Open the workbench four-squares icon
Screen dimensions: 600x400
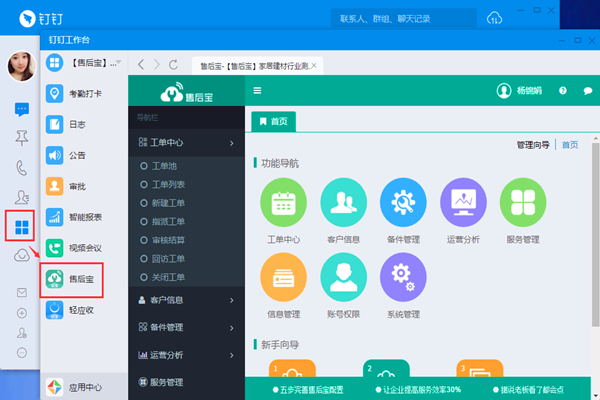[x=21, y=227]
